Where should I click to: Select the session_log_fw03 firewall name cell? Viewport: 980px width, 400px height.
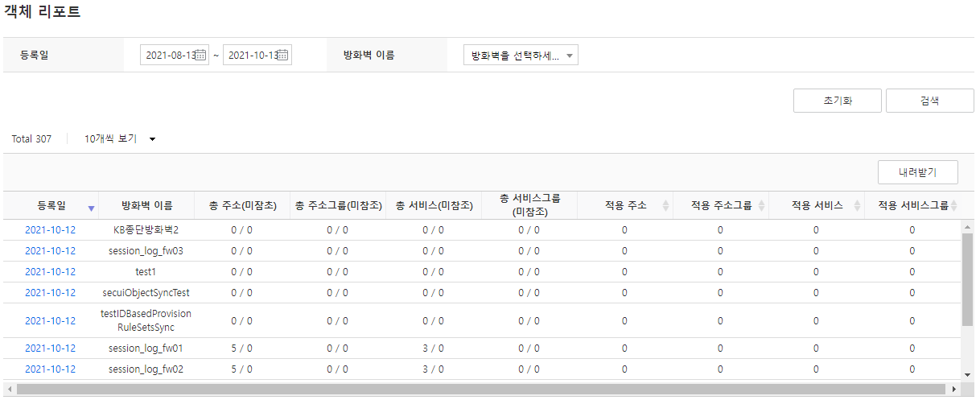146,250
